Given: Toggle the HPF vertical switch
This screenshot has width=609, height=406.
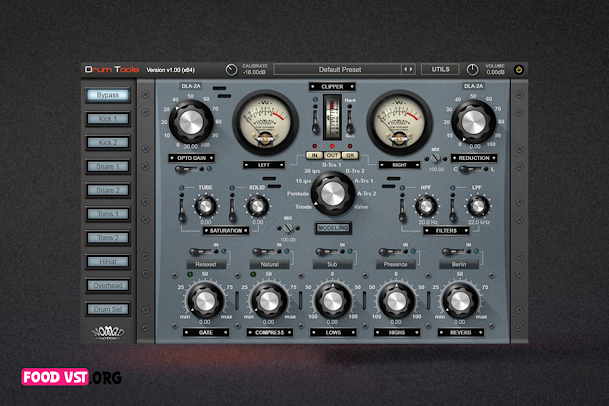Looking at the screenshot, I should point(402,210).
